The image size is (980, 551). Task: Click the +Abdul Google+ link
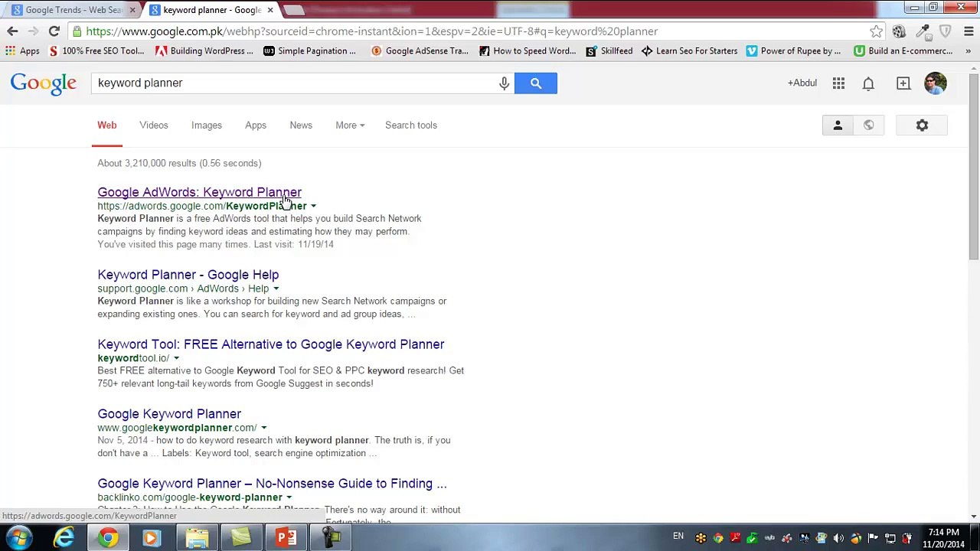point(802,83)
